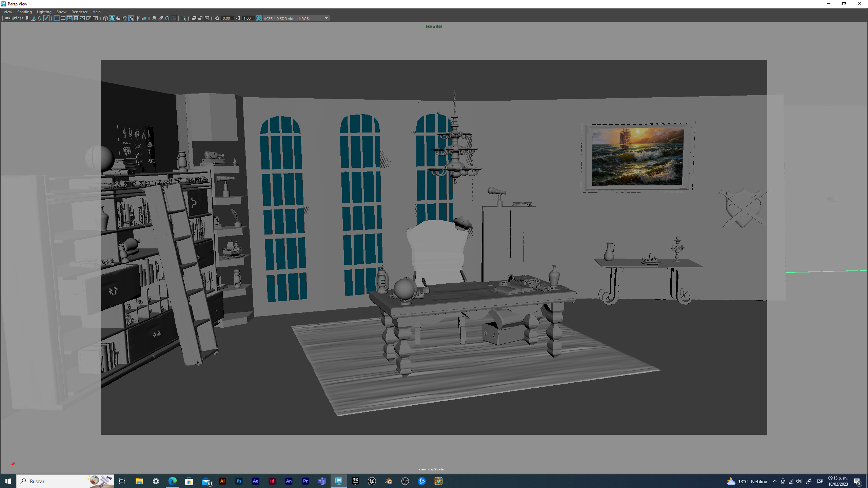Image resolution: width=868 pixels, height=488 pixels.
Task: Click the Isolate Select icon
Action: [x=183, y=18]
